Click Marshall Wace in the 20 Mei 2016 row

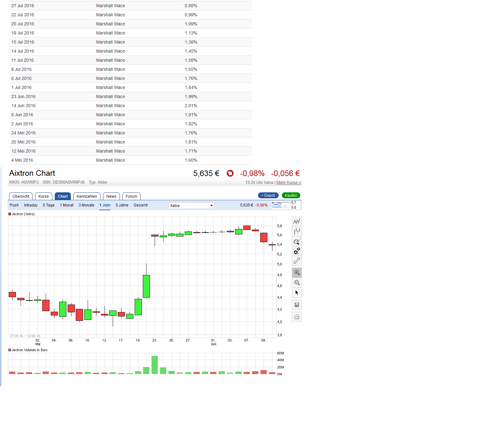111,142
